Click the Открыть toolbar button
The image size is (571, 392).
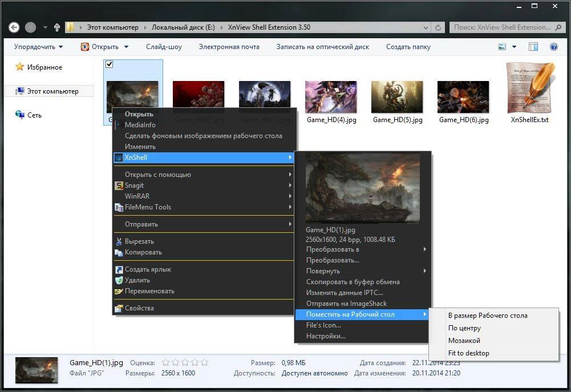coord(100,47)
